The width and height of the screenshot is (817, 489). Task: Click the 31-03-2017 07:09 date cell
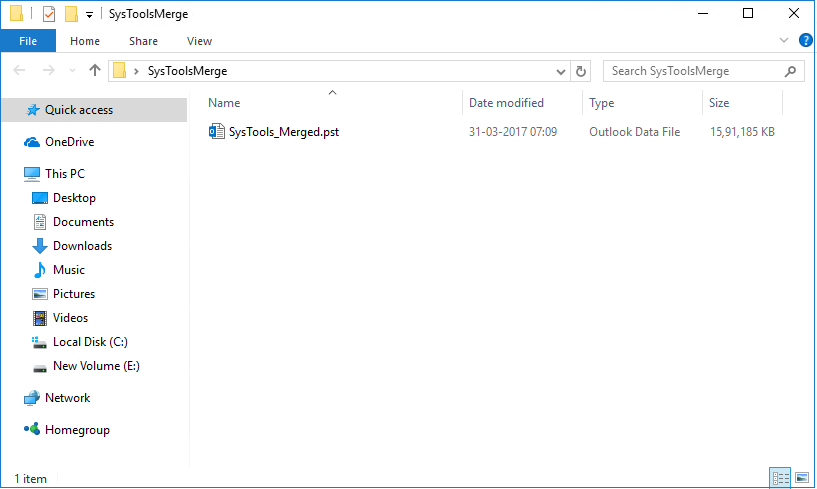click(x=513, y=132)
